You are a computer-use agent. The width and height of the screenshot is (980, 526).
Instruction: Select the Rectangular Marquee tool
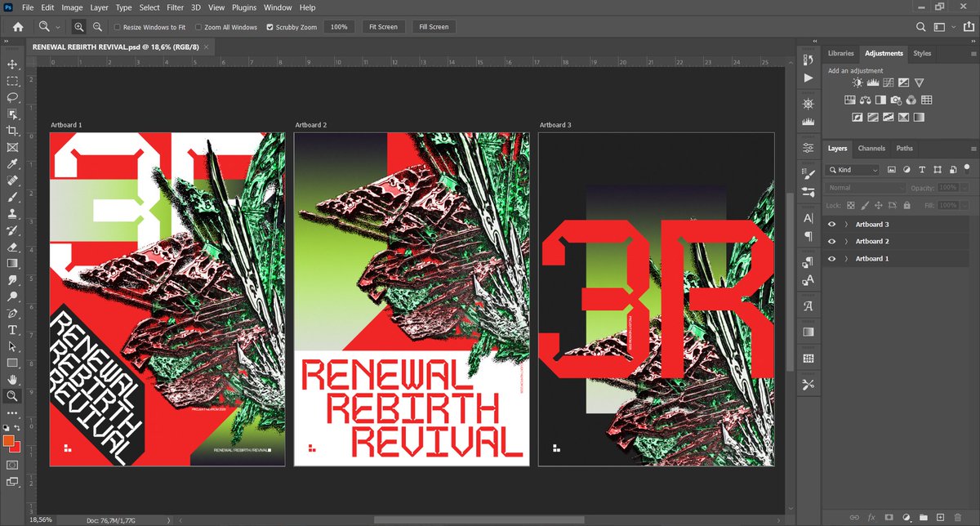tap(12, 81)
